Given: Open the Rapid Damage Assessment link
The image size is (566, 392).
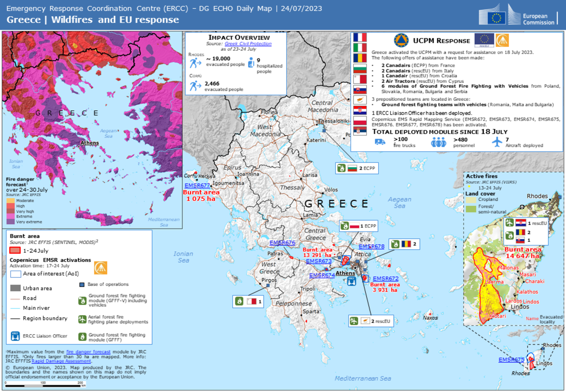Looking at the screenshot, I should pyautogui.click(x=61, y=361).
